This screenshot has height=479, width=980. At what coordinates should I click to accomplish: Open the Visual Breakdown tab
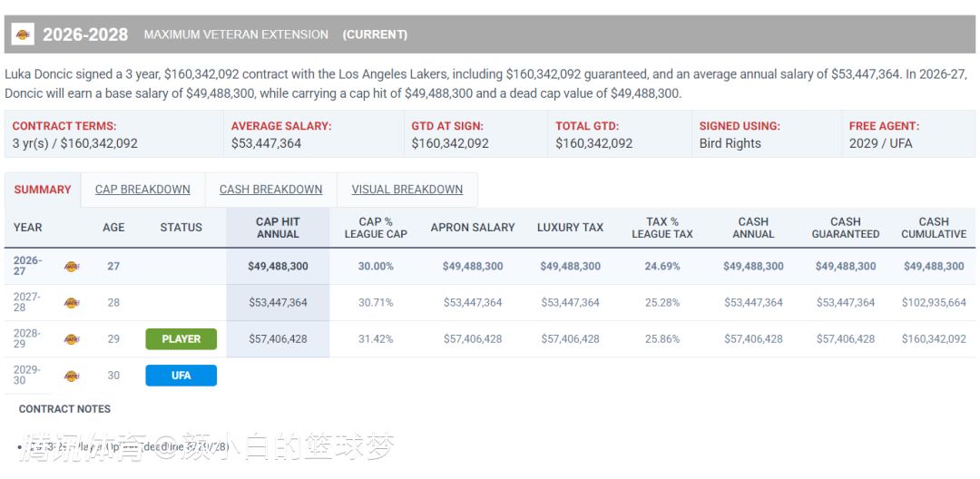[x=407, y=190]
